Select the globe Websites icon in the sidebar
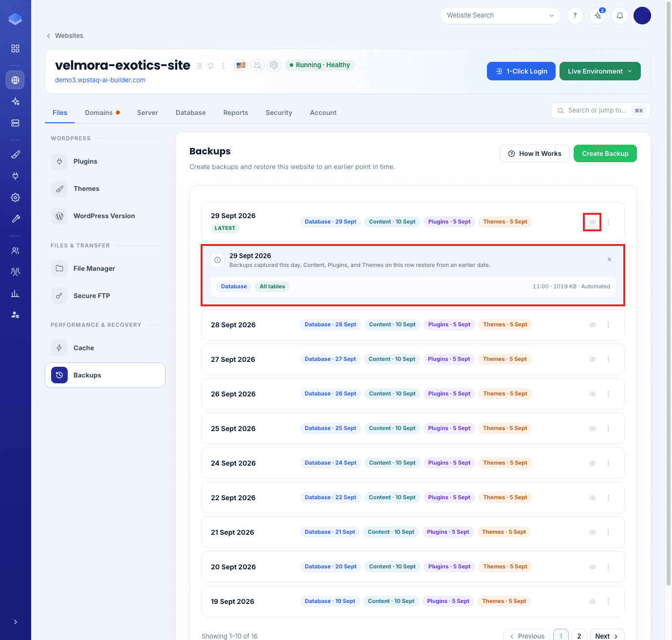Image resolution: width=672 pixels, height=640 pixels. (16, 80)
